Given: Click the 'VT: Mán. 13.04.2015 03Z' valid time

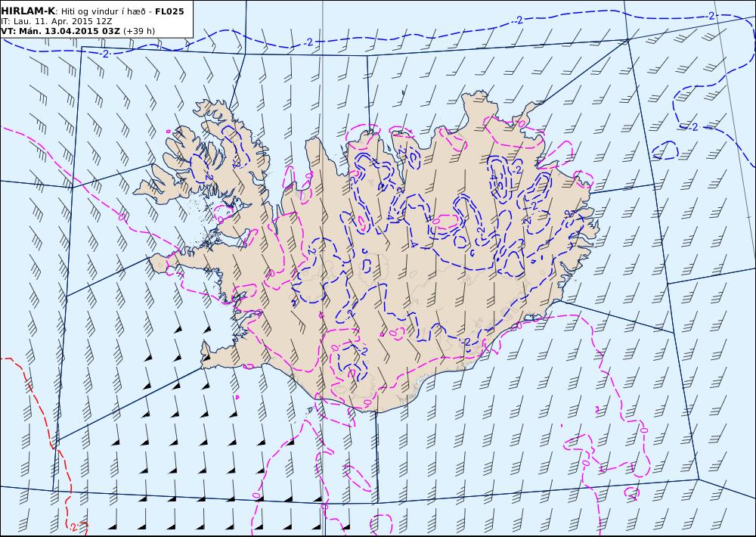Looking at the screenshot, I should point(60,31).
